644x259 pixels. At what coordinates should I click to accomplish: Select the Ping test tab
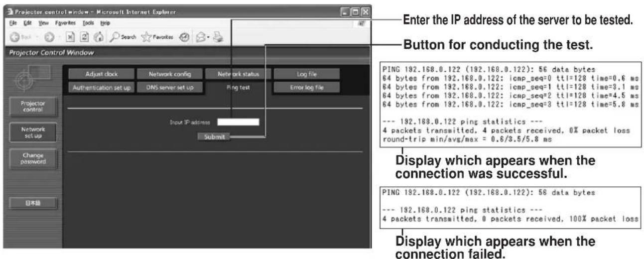tap(238, 87)
